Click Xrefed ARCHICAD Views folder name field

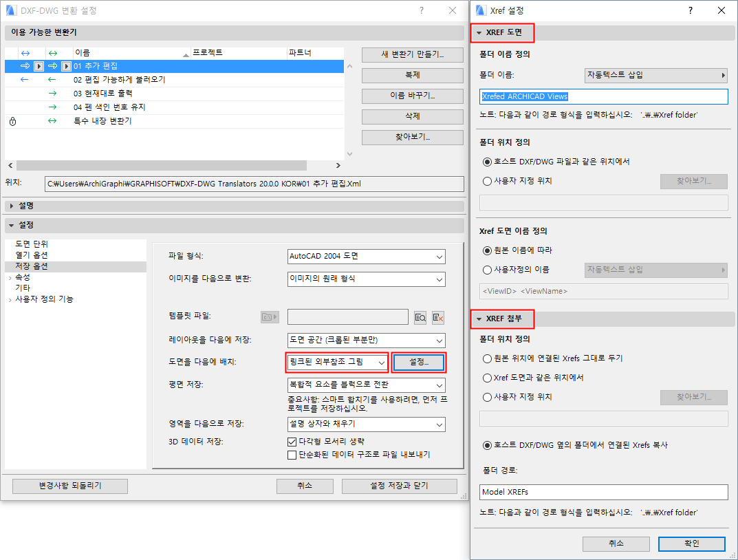(604, 96)
